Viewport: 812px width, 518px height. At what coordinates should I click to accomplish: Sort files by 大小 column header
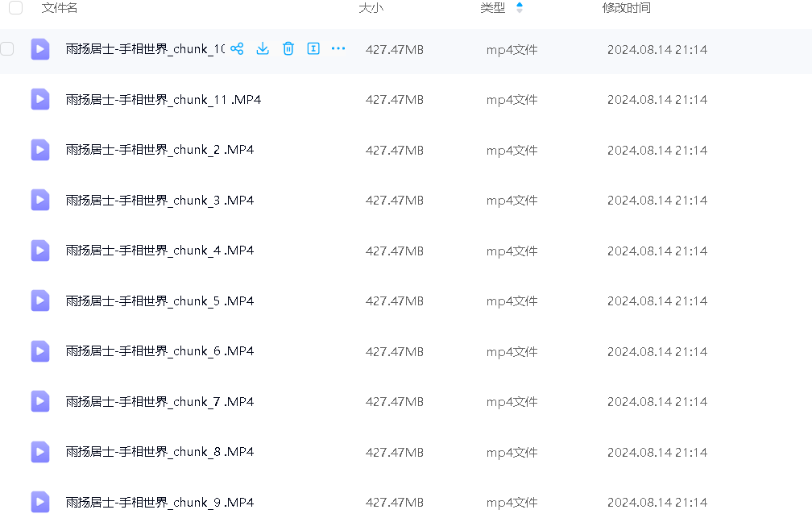371,8
